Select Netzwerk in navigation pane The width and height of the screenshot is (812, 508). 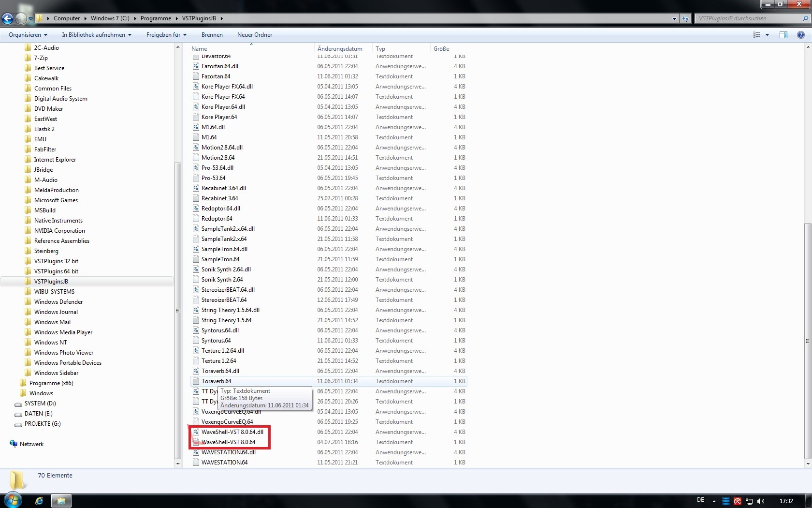pyautogui.click(x=31, y=444)
